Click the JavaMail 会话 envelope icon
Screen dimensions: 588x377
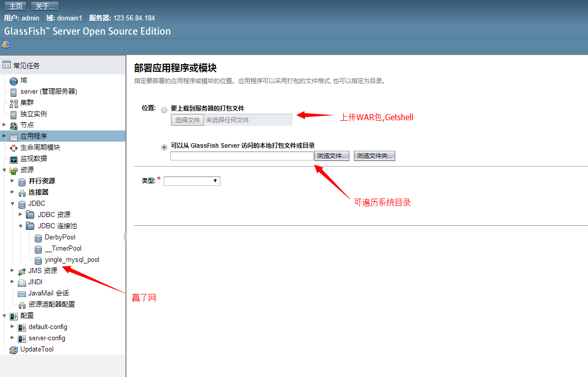coord(22,294)
